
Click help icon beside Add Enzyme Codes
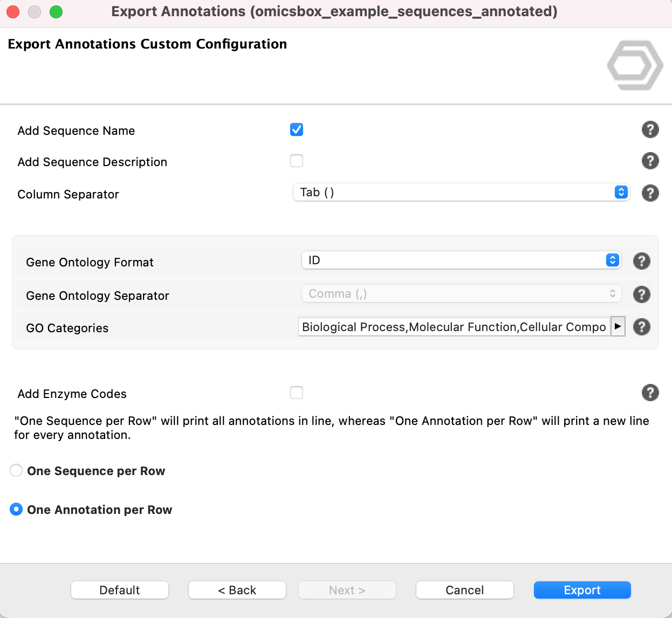pos(650,393)
